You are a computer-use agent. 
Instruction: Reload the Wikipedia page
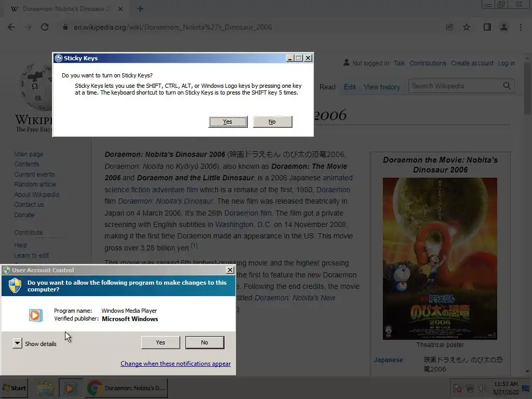tap(45, 27)
